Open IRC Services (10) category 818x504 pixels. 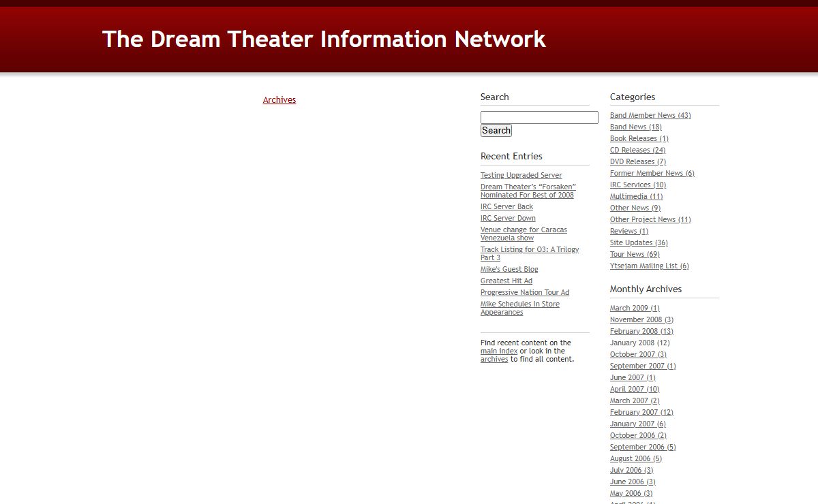point(638,185)
